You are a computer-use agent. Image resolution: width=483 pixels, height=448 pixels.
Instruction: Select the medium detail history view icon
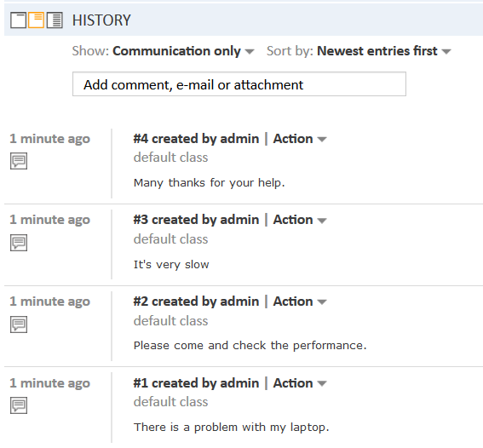(37, 20)
